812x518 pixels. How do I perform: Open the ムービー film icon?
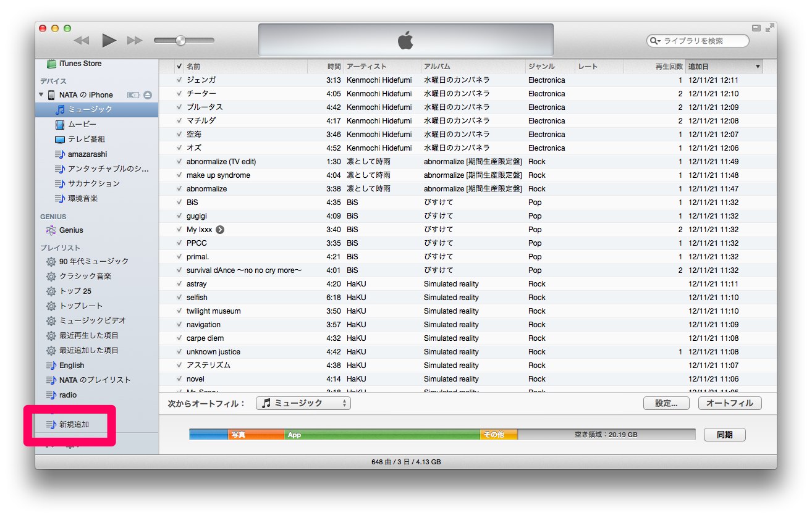pos(60,125)
